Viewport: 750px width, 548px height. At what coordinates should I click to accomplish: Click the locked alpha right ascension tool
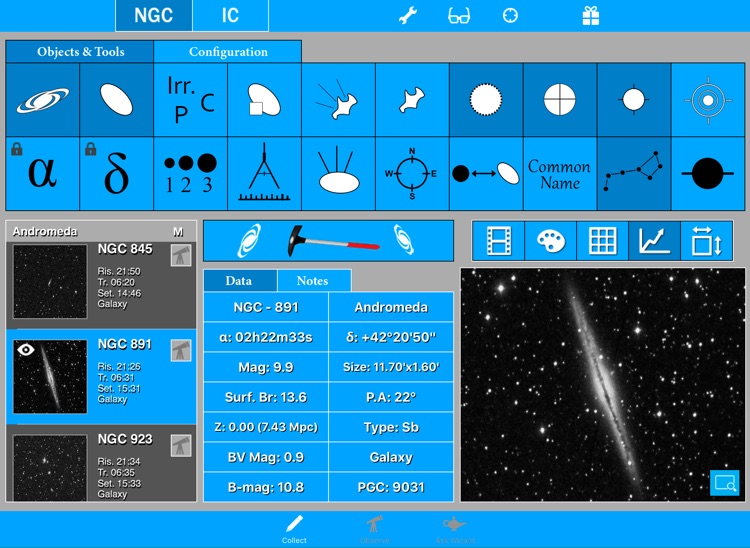(43, 174)
